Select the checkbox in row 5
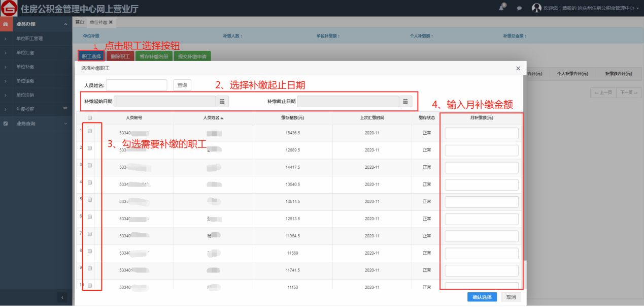644x307 pixels. click(x=90, y=200)
